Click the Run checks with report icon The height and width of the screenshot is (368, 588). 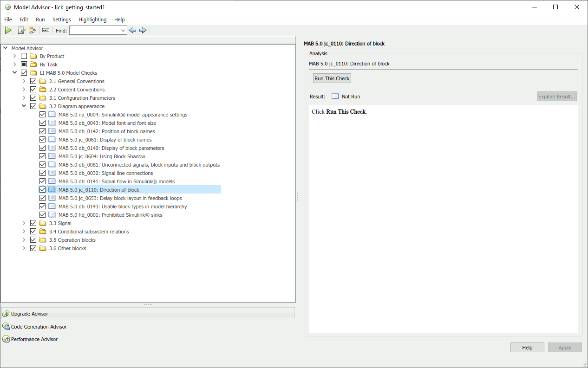pyautogui.click(x=21, y=30)
